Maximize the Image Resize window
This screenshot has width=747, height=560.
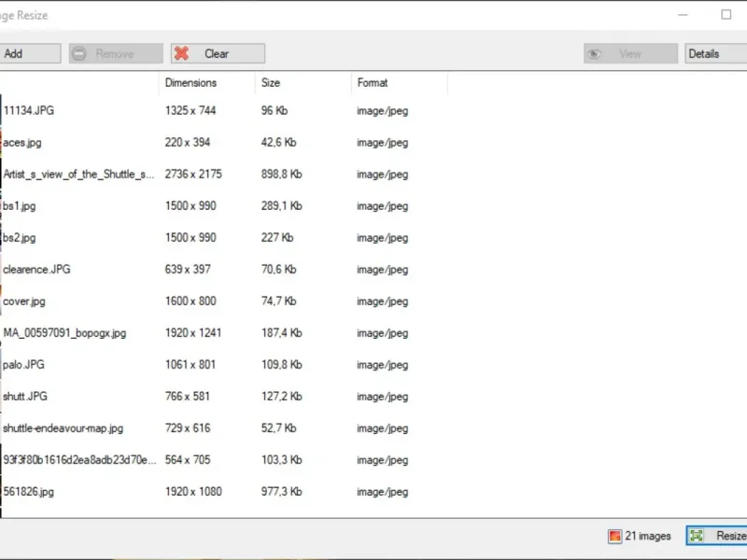click(726, 15)
